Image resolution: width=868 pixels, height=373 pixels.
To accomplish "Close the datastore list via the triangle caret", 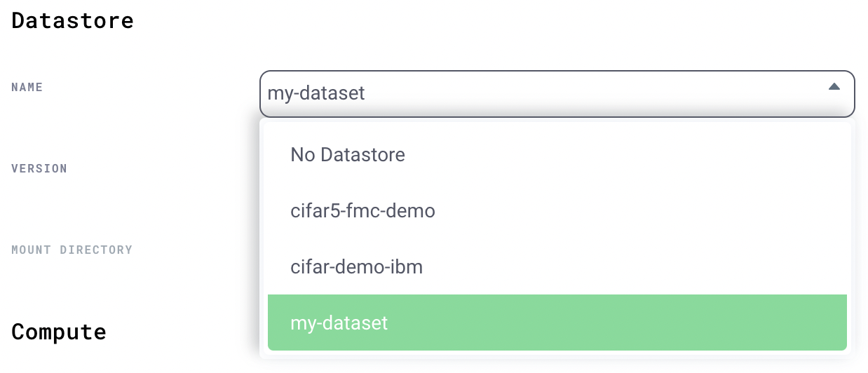I will (x=834, y=87).
